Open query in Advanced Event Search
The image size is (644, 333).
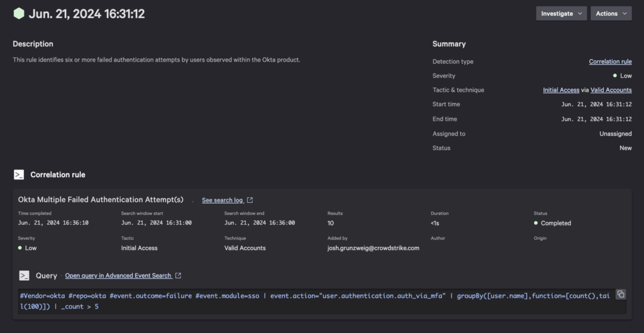118,276
